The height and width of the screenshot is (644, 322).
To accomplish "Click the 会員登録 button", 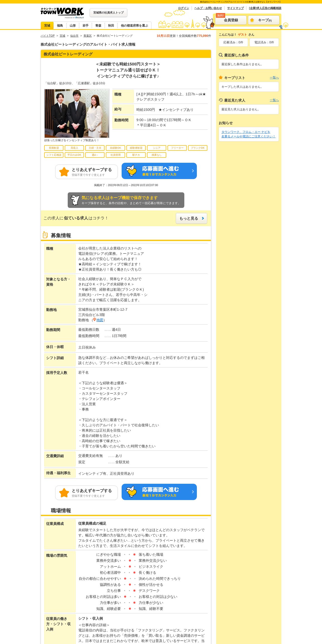I will click(231, 20).
